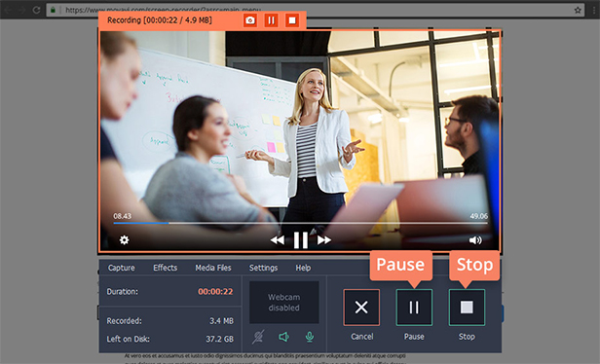Screen dimensions: 600x364
Task: Toggle the microphone recording icon
Action: (310, 337)
